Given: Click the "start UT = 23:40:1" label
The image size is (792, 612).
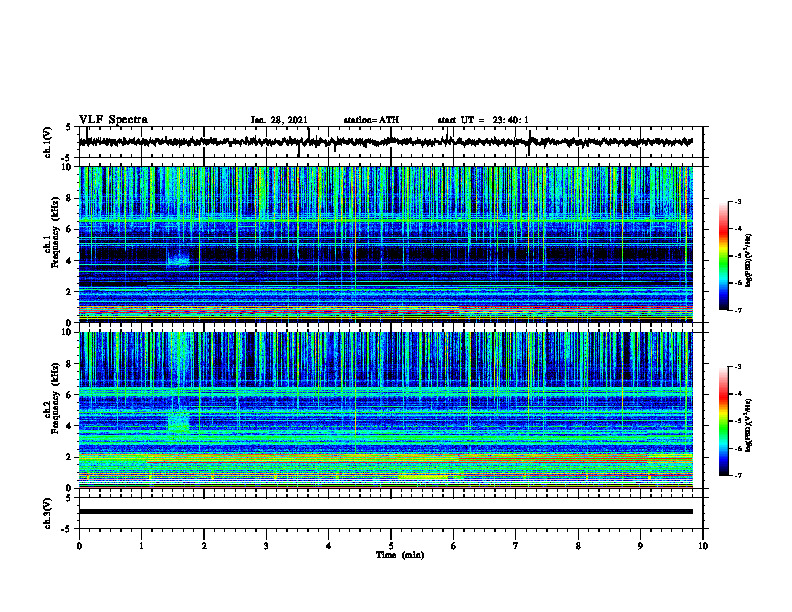Looking at the screenshot, I should click(x=483, y=120).
